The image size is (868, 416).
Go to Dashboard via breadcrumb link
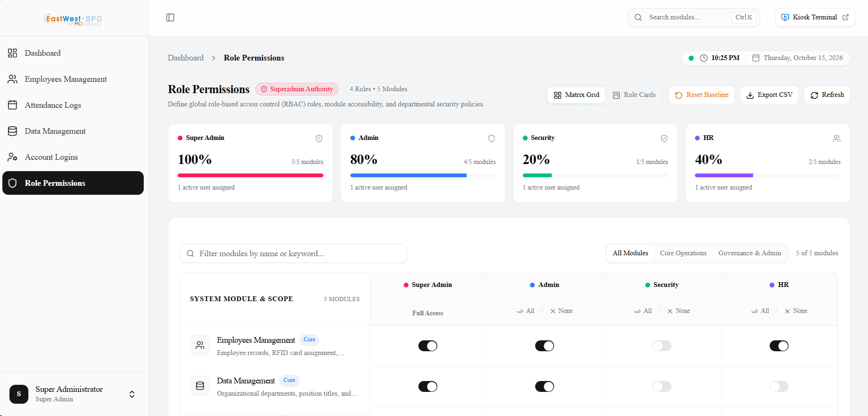(x=186, y=58)
